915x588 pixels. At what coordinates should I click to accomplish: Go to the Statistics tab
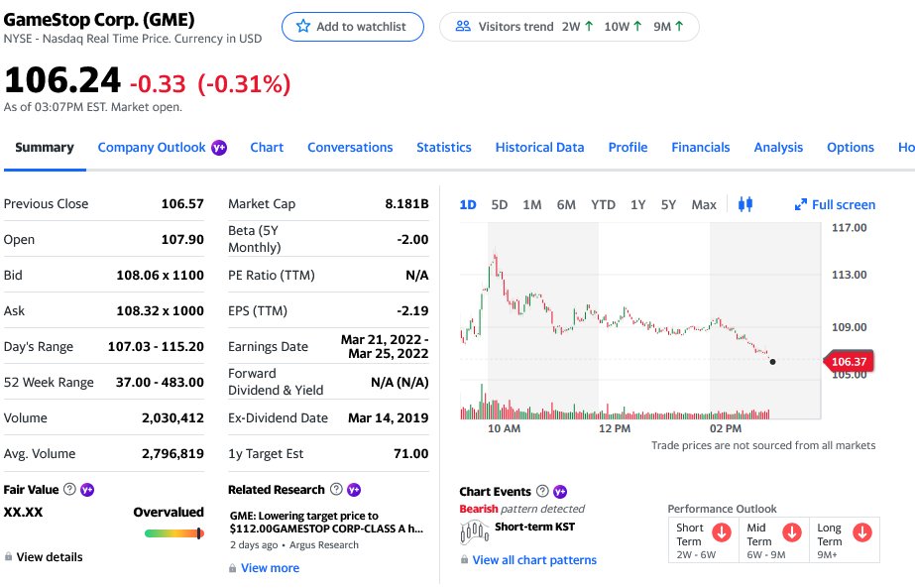[443, 147]
